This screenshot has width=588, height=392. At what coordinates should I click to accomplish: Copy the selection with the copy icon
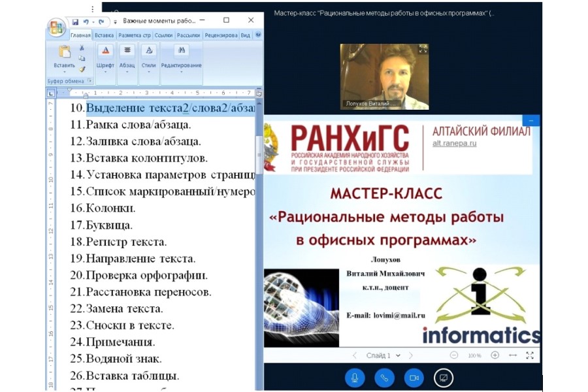click(82, 58)
